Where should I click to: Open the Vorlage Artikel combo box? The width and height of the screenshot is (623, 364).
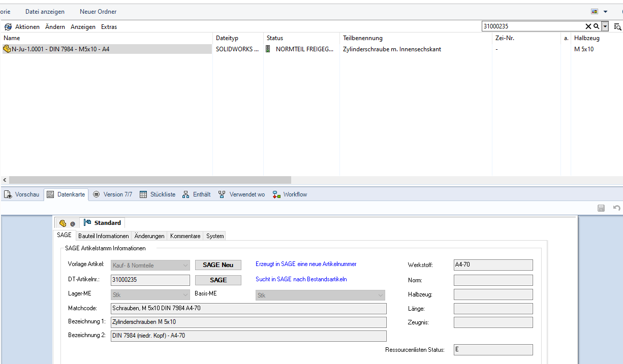(150, 265)
